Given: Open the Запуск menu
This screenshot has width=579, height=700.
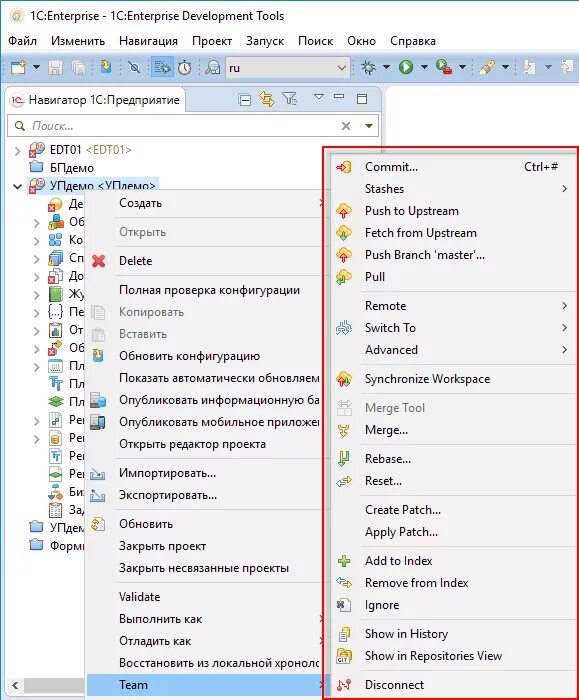Looking at the screenshot, I should click(x=265, y=41).
